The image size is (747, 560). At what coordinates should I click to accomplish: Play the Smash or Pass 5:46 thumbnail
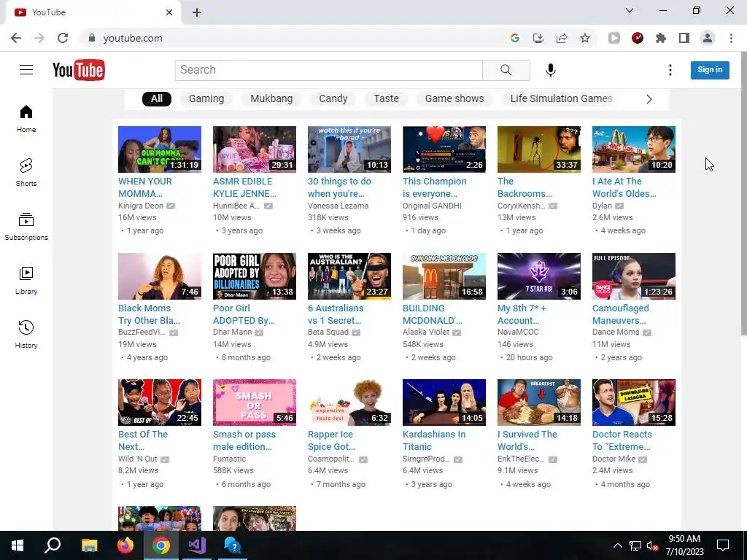click(255, 402)
